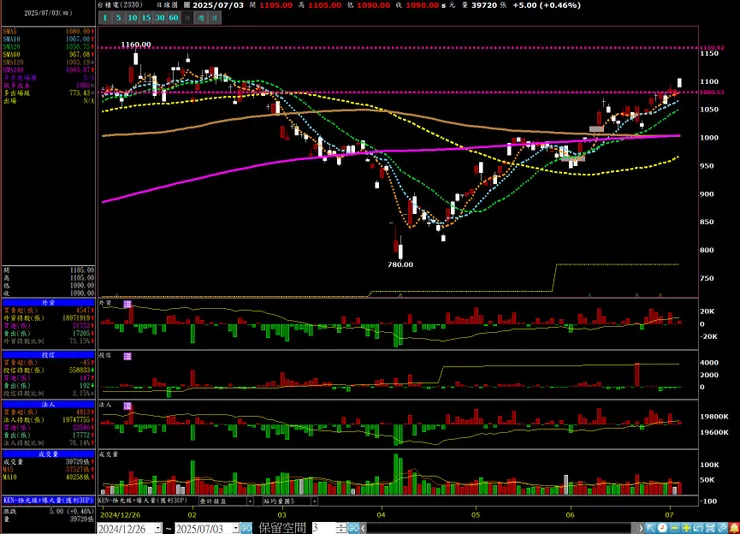
Task: Click the SMA120 legend row
Action: (x=49, y=62)
